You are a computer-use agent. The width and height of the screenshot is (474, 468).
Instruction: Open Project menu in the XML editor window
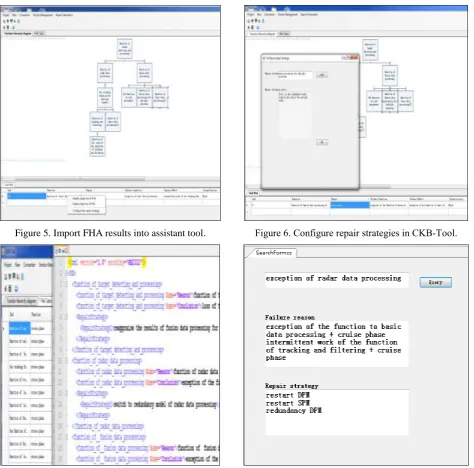click(x=7, y=265)
